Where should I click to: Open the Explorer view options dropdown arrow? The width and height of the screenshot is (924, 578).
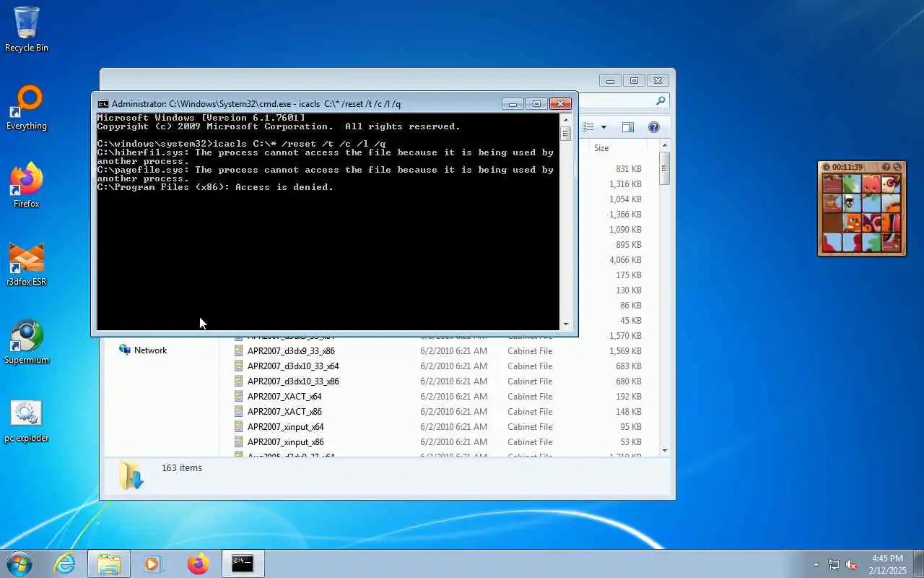coord(603,127)
